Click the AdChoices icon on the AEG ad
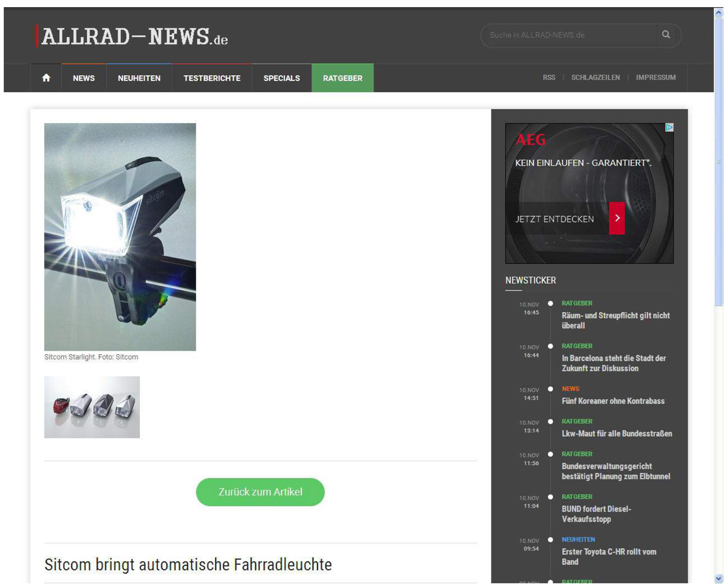The height and width of the screenshot is (585, 728). coord(669,127)
